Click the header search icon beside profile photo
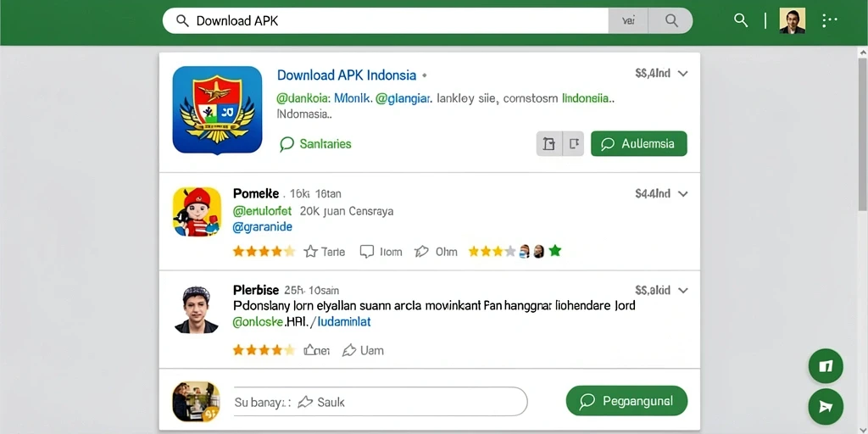This screenshot has height=434, width=868. (741, 20)
